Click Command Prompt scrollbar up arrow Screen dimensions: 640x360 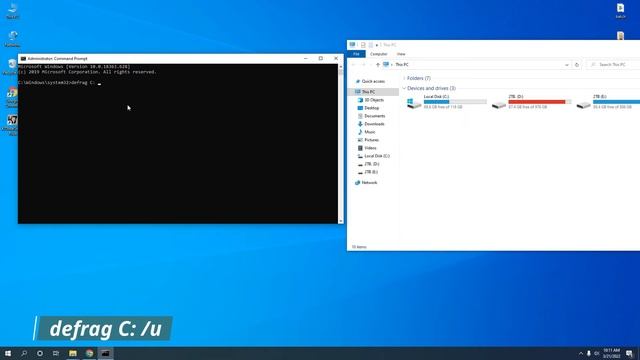[341, 67]
